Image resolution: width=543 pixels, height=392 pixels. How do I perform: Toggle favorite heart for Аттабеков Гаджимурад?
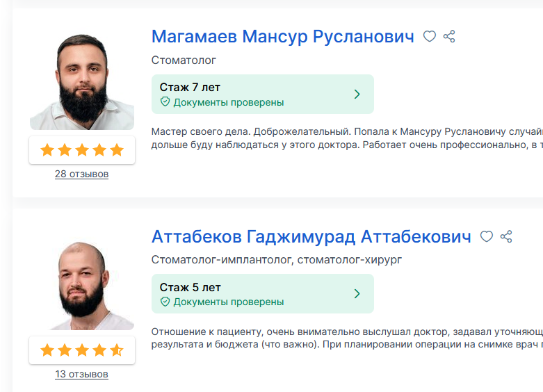click(x=487, y=237)
